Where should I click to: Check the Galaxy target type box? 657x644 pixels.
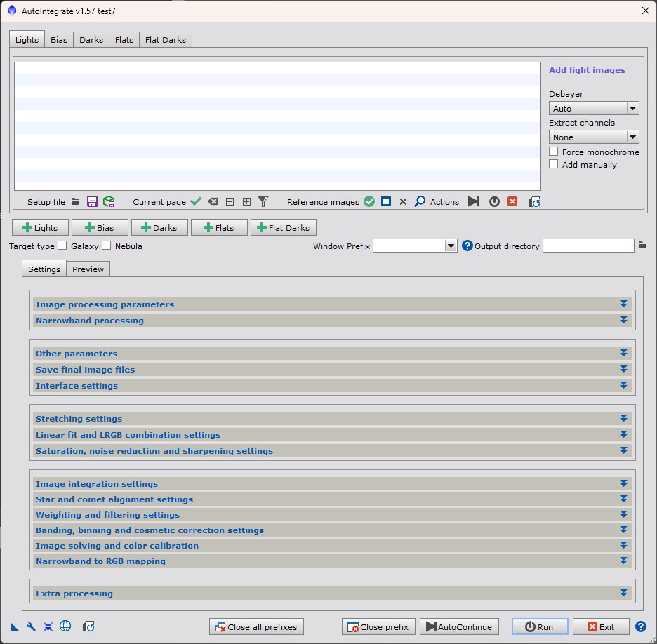[62, 246]
